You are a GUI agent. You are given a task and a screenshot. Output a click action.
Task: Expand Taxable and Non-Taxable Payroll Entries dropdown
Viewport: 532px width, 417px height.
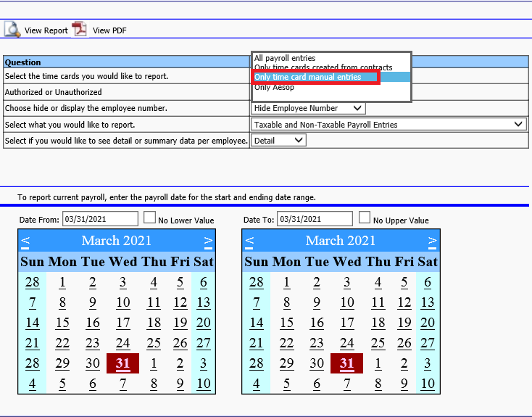388,125
